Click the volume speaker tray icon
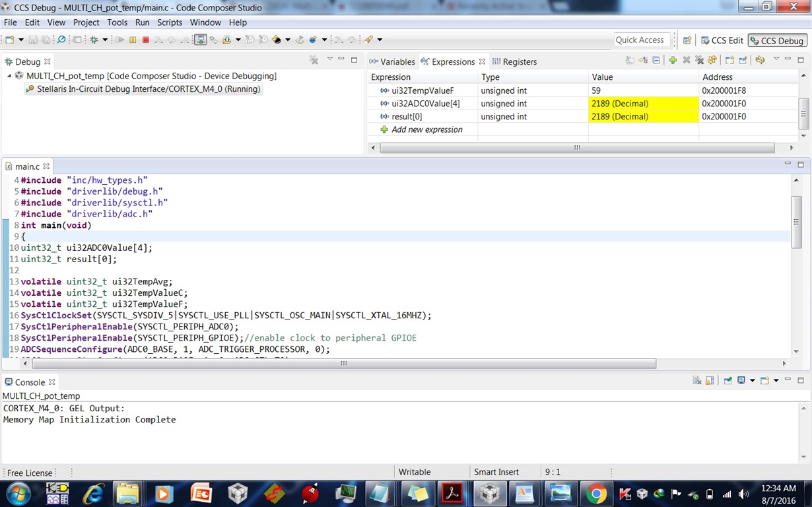 (744, 494)
